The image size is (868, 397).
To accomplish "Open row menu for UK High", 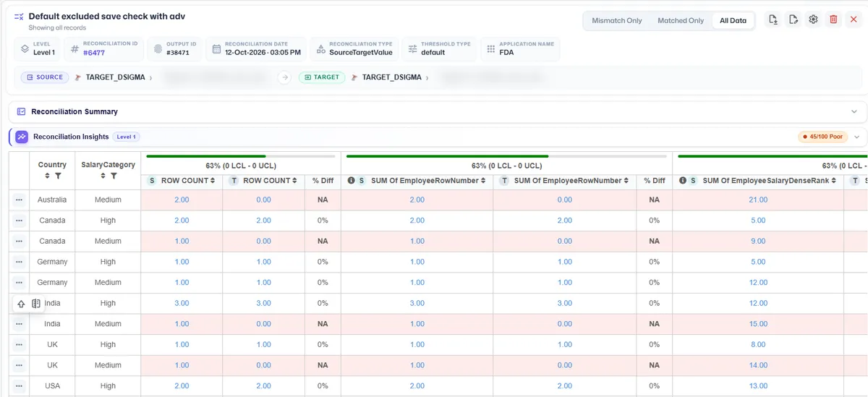I will click(x=19, y=345).
